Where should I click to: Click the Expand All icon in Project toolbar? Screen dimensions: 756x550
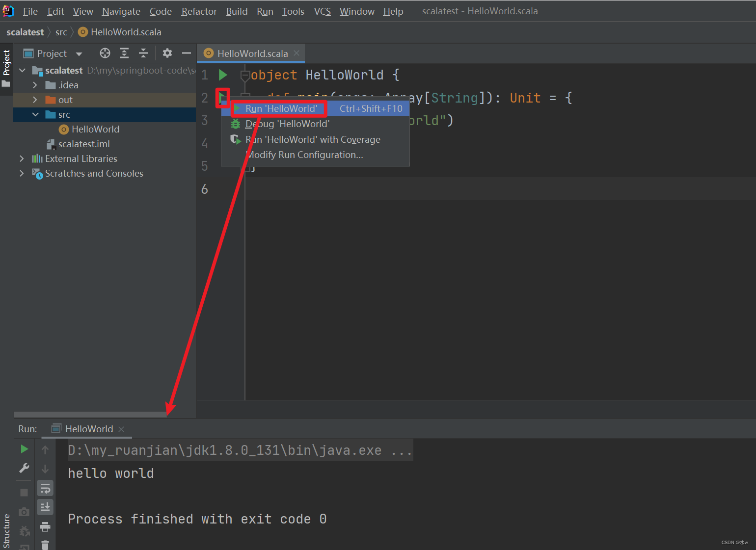coord(124,53)
